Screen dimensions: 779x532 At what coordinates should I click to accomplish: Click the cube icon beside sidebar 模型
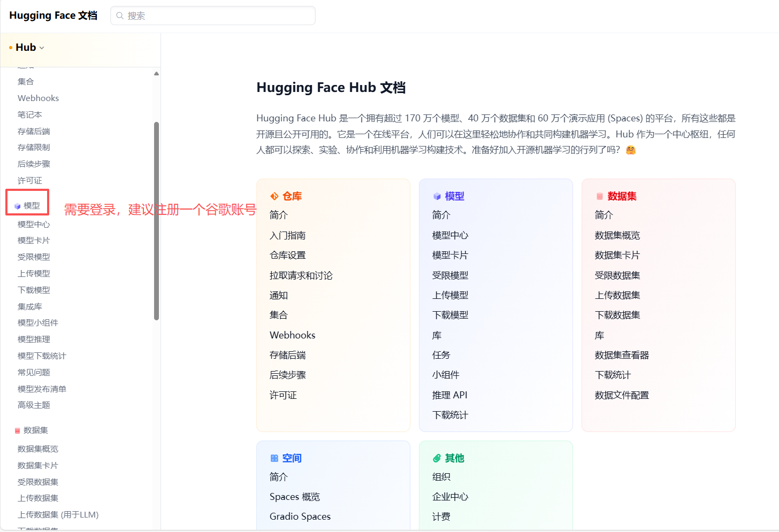click(18, 206)
